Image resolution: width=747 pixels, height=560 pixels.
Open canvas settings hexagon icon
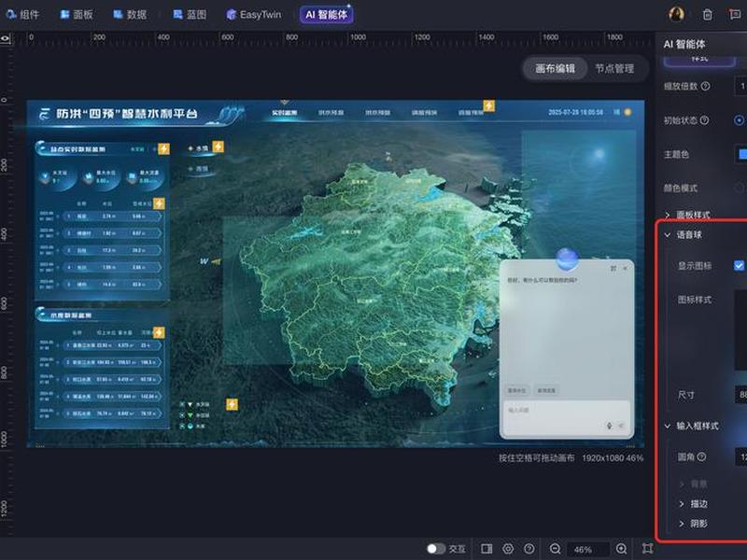(508, 549)
